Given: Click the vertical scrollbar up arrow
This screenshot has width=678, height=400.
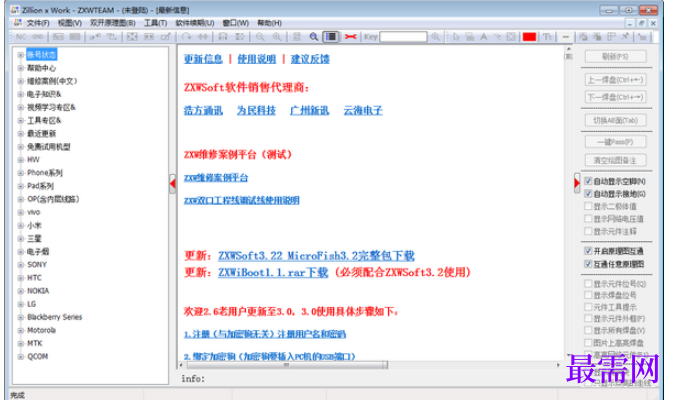Looking at the screenshot, I should tap(568, 49).
